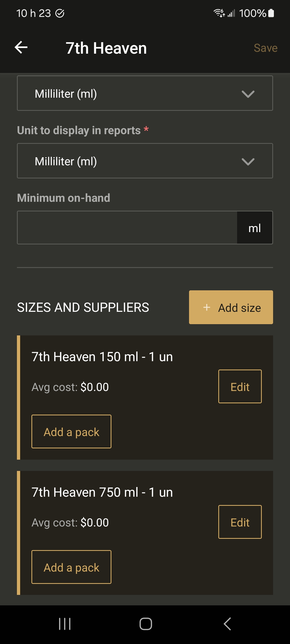Screen dimensions: 290x644
Task: Add a new size with Add size button
Action: pos(231,307)
